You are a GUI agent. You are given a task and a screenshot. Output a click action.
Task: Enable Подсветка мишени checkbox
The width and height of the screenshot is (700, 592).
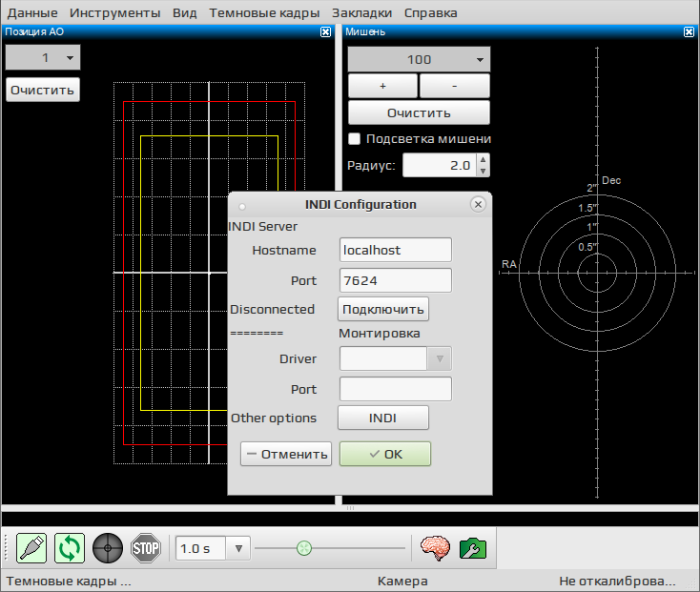pos(354,139)
